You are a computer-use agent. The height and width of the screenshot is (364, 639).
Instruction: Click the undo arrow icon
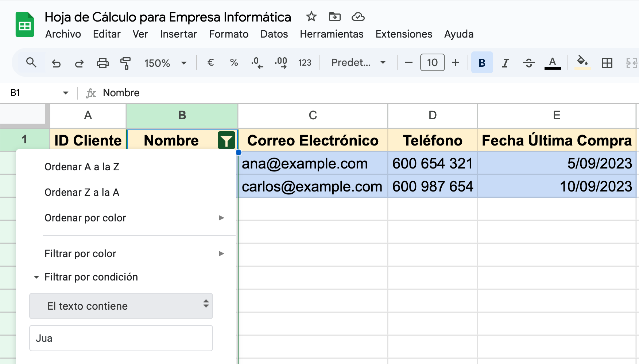[x=56, y=63]
